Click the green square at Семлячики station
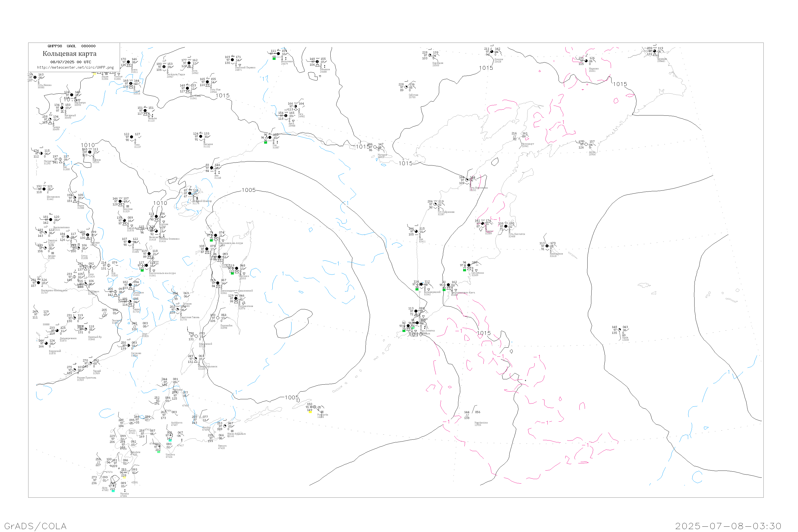 [464, 270]
